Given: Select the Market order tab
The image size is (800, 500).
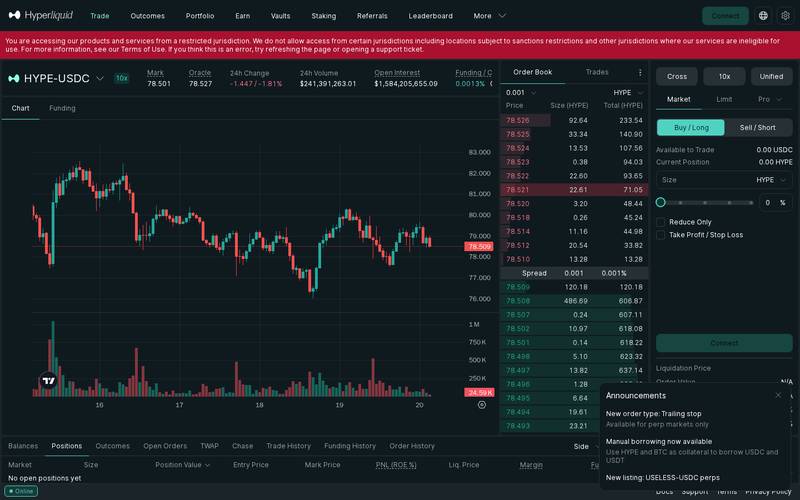Looking at the screenshot, I should [x=679, y=99].
